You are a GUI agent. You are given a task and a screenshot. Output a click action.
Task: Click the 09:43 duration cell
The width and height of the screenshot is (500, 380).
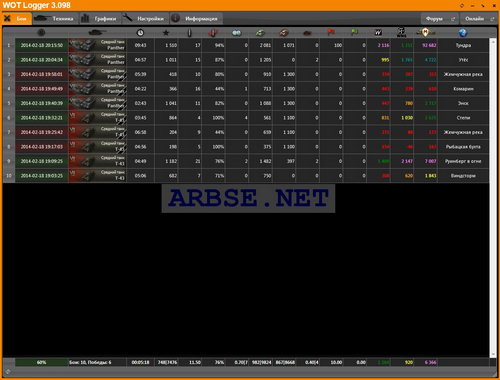pos(140,45)
